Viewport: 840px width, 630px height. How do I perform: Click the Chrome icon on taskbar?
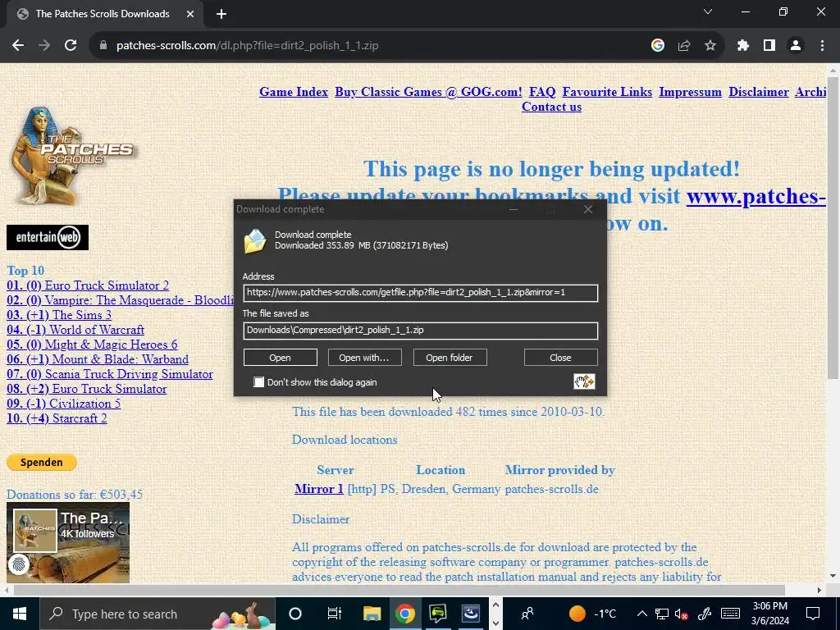coord(405,614)
